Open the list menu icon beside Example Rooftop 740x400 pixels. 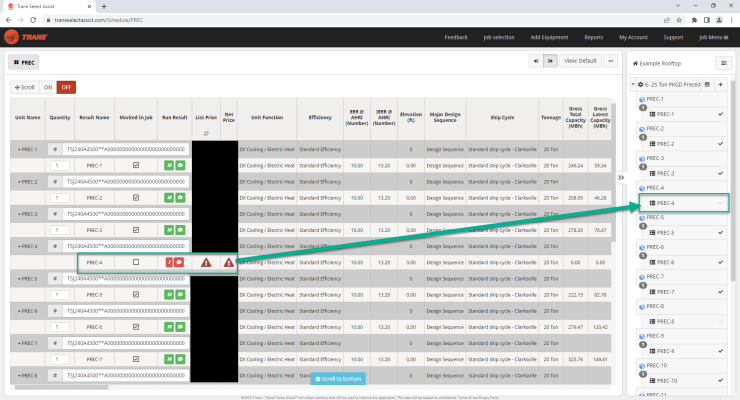click(x=724, y=63)
